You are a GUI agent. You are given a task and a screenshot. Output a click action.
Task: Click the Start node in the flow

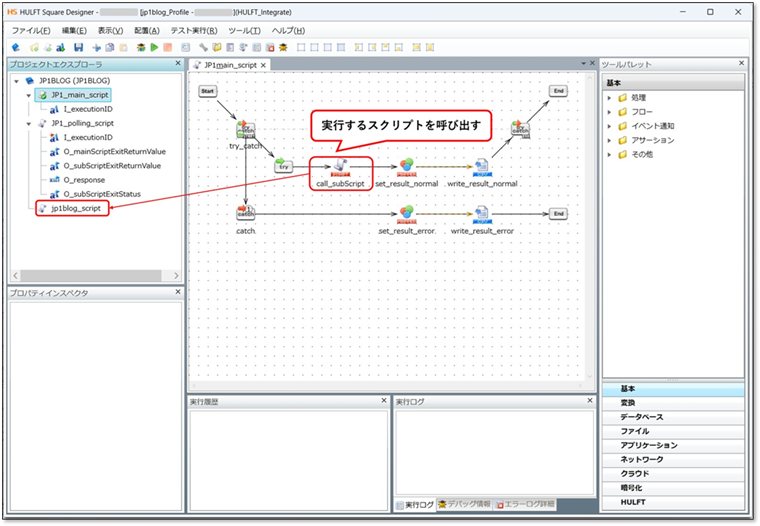[x=208, y=91]
